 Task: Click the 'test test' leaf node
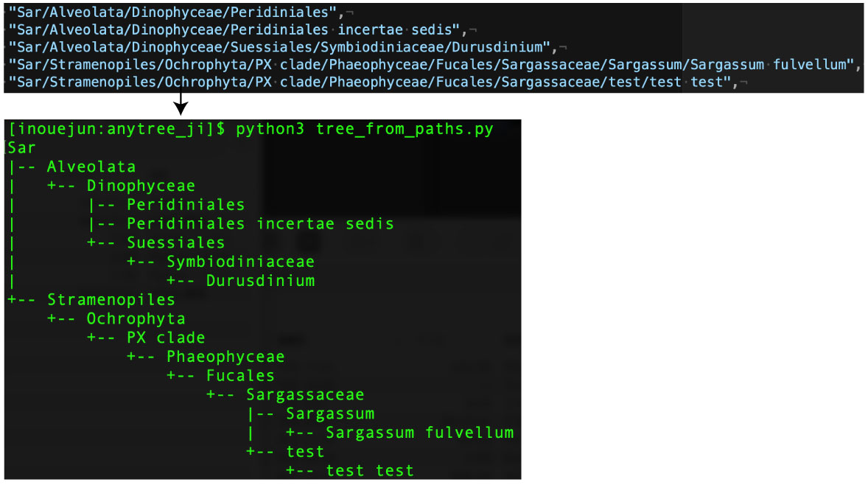pos(369,470)
